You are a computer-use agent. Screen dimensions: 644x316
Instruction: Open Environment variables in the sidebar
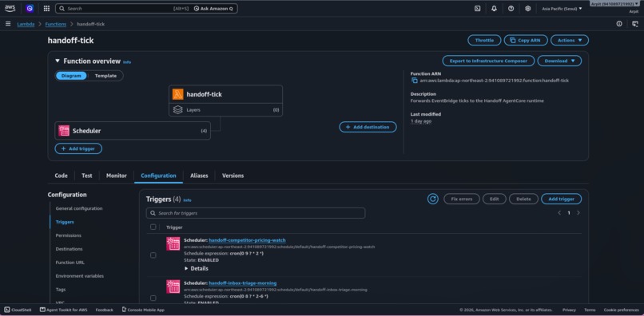pyautogui.click(x=80, y=276)
